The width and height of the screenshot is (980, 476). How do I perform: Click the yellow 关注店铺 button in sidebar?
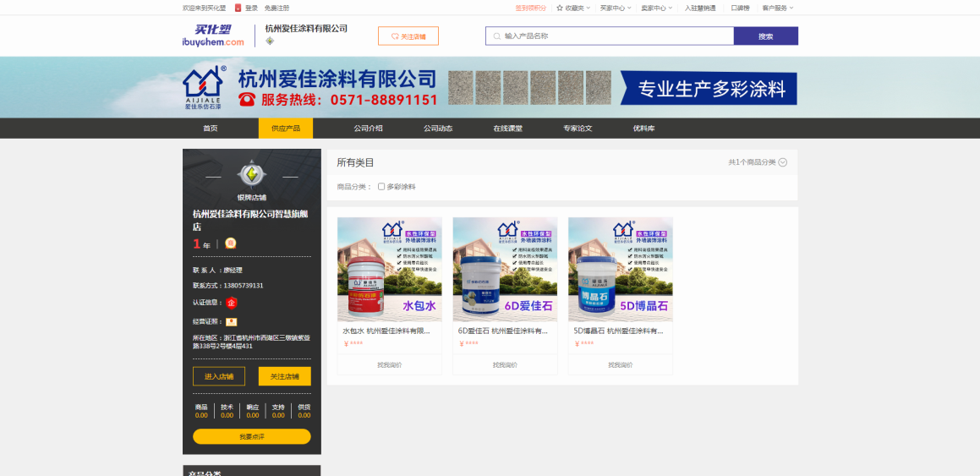pyautogui.click(x=284, y=377)
